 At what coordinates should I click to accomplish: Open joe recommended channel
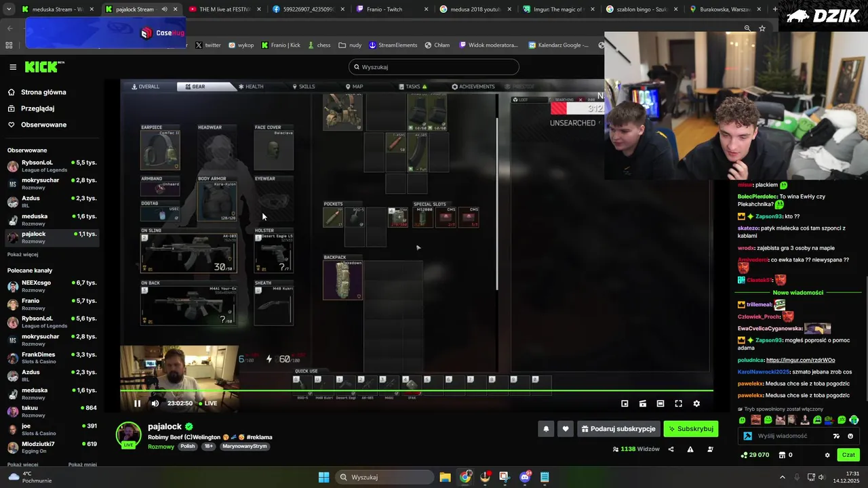[x=52, y=430]
